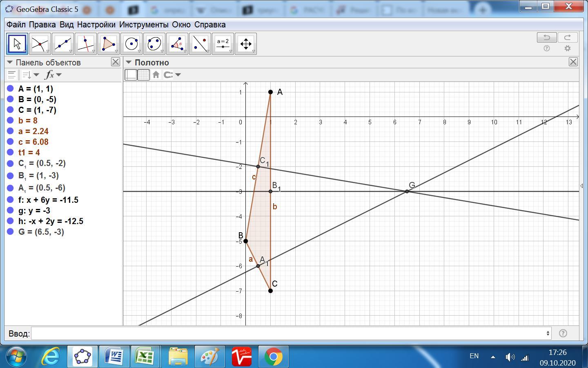Go back to default view home icon
Image resolution: width=588 pixels, height=368 pixels.
click(x=156, y=74)
